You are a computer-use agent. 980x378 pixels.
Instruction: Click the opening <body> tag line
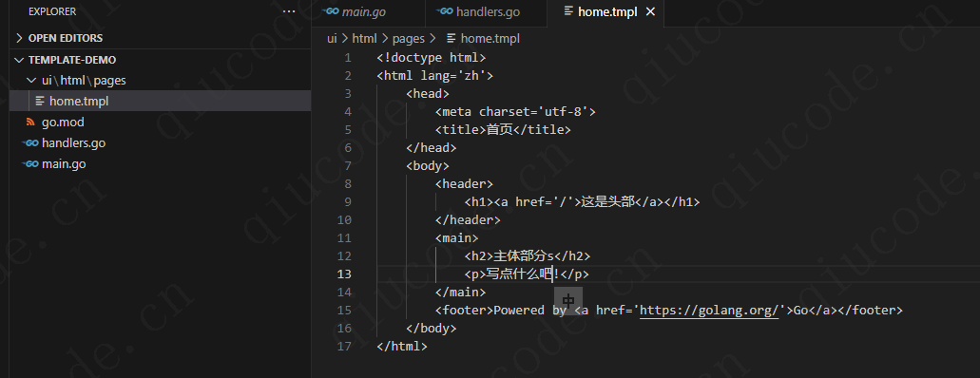(x=428, y=166)
